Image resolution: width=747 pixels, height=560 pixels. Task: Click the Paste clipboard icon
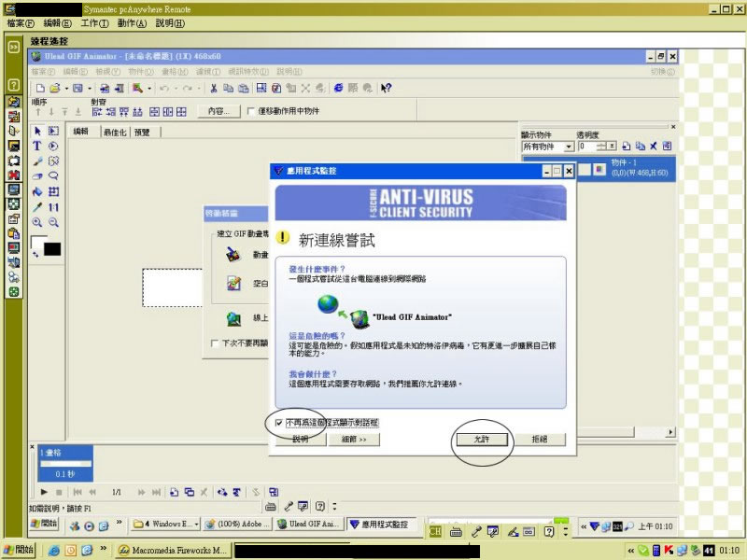244,88
